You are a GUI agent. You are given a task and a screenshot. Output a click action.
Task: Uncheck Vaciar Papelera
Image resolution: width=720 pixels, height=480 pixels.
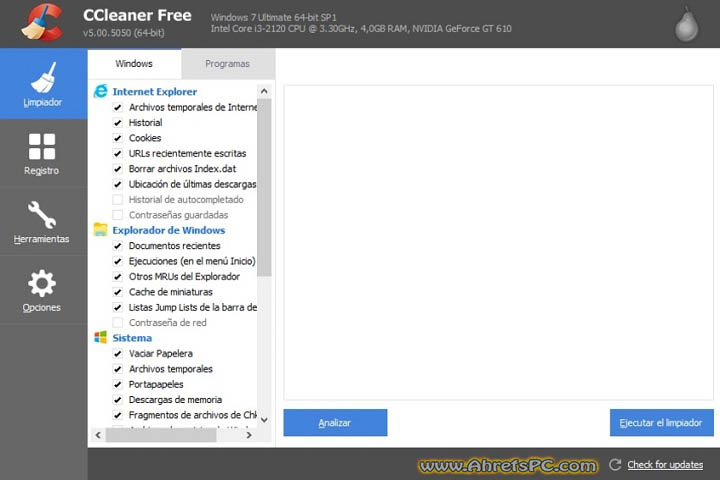tap(118, 353)
